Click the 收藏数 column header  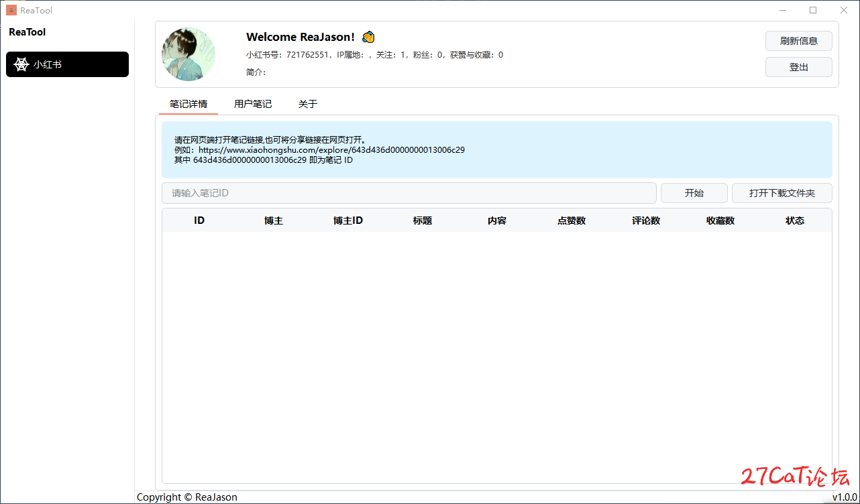pos(720,220)
